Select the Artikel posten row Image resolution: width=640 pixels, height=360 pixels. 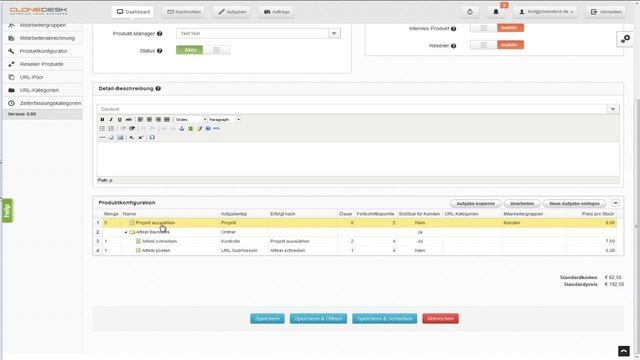[355, 251]
